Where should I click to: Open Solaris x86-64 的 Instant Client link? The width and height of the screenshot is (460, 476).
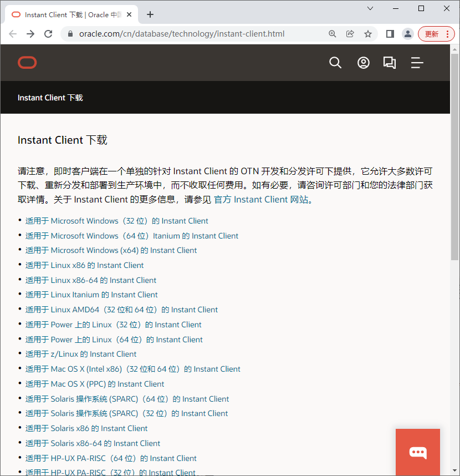coord(93,443)
